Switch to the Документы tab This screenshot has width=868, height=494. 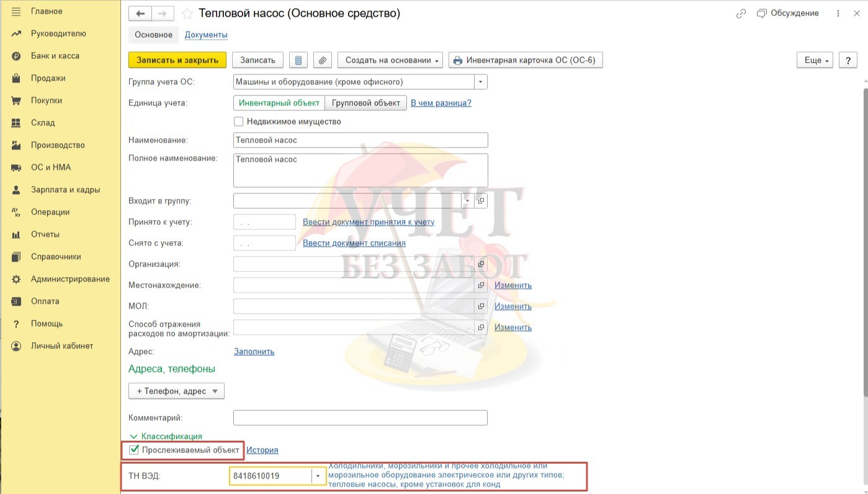click(x=206, y=35)
